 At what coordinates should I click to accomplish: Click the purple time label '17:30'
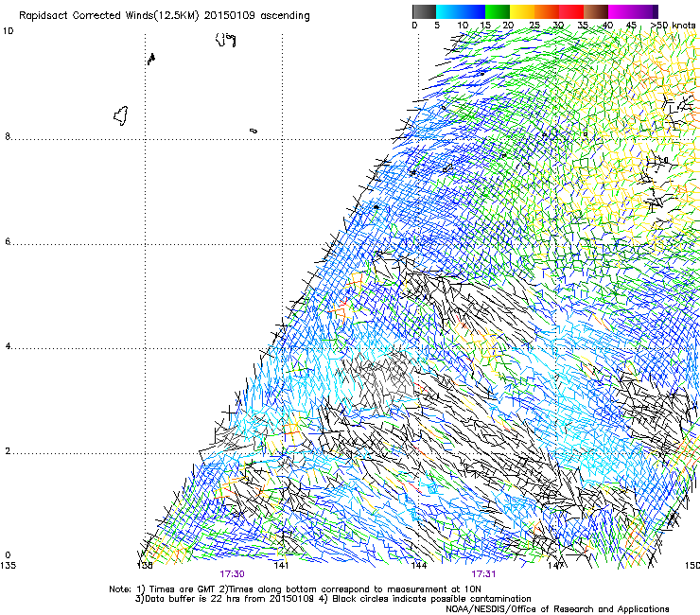point(232,574)
